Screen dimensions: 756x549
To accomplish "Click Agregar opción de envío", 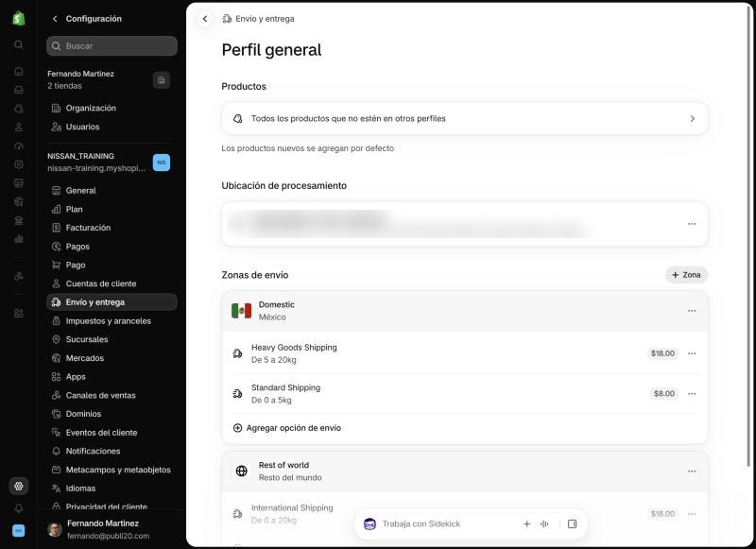I will click(287, 428).
